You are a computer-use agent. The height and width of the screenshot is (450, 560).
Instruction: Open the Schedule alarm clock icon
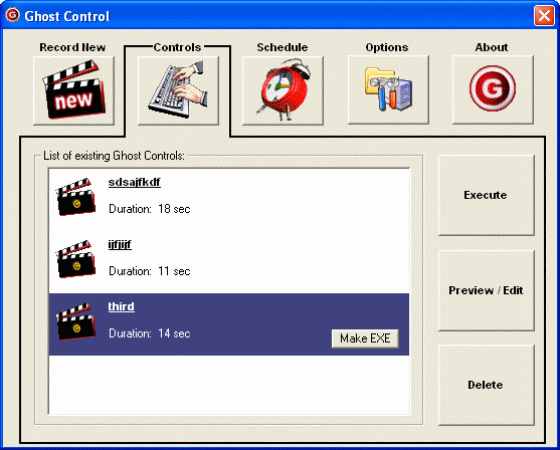[x=283, y=90]
